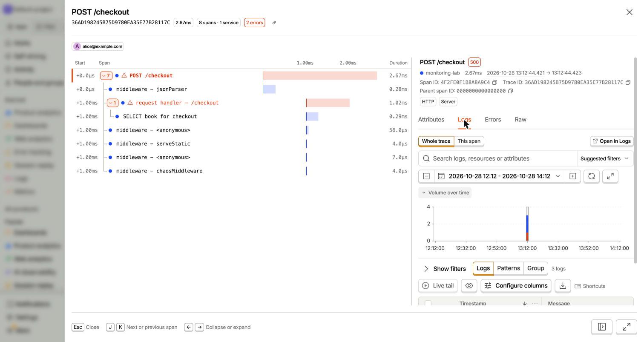
Task: Open Configure columns
Action: [x=516, y=286]
